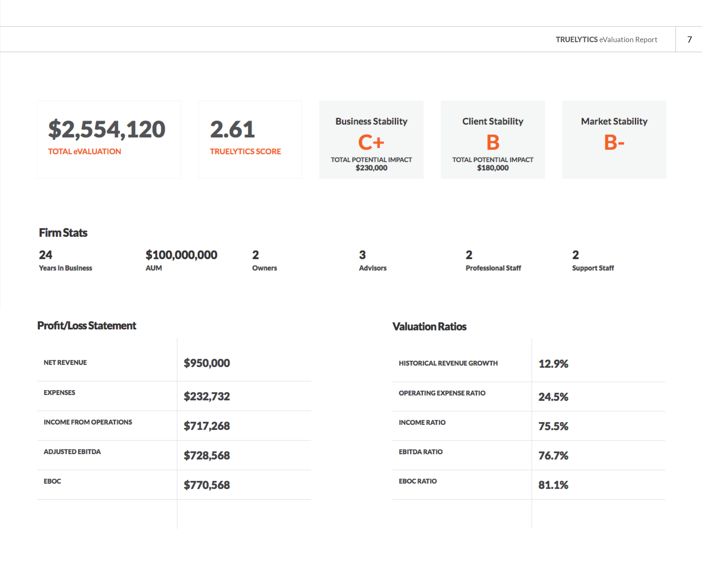Image resolution: width=728 pixels, height=563 pixels.
Task: Click the $950,000 net revenue value
Action: (x=207, y=363)
